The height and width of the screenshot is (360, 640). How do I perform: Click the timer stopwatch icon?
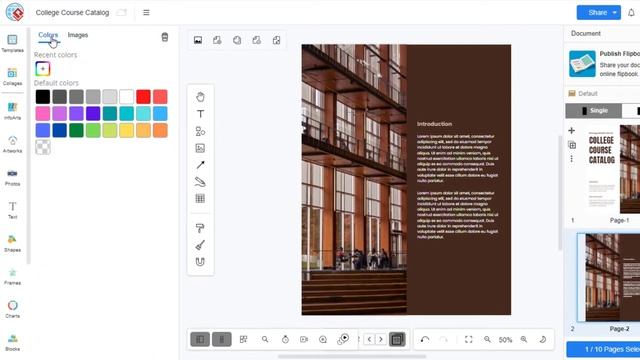point(285,339)
